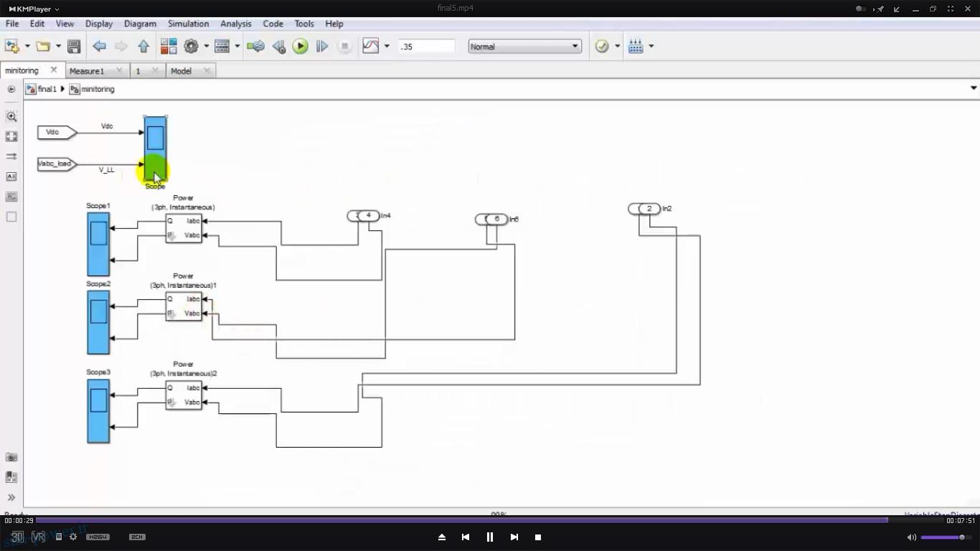Image resolution: width=980 pixels, height=551 pixels.
Task: Open the Simulation Data Inspector icon
Action: tap(371, 47)
